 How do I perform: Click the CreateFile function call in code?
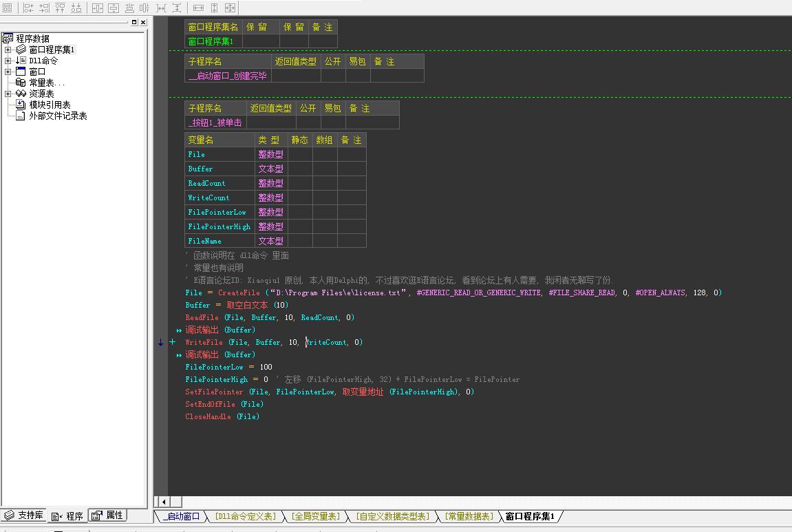(239, 293)
